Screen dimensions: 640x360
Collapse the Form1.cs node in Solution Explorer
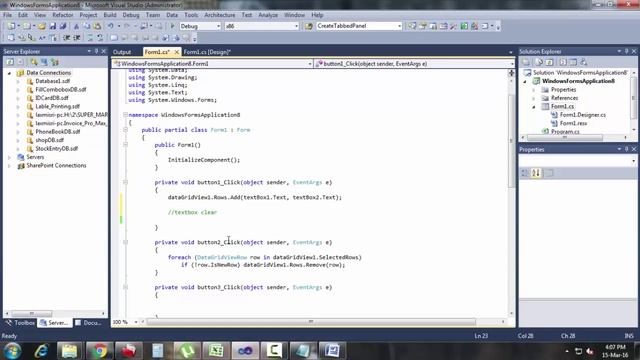[534, 107]
